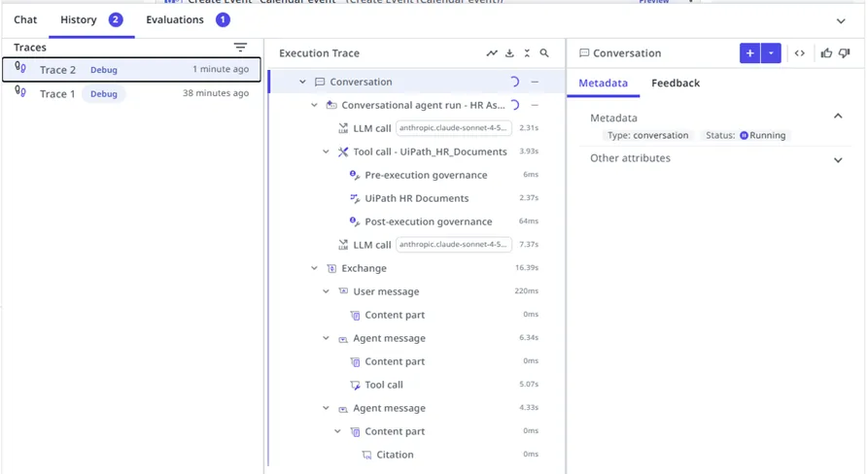The width and height of the screenshot is (868, 474).
Task: Switch to the History tab
Action: [91, 19]
